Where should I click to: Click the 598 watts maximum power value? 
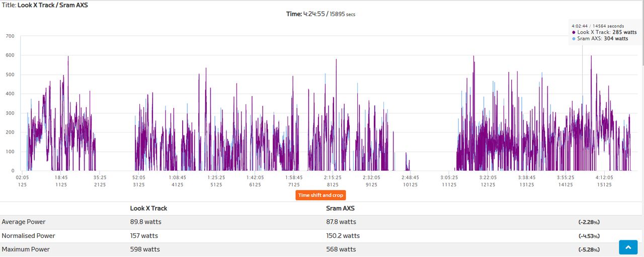coord(144,249)
